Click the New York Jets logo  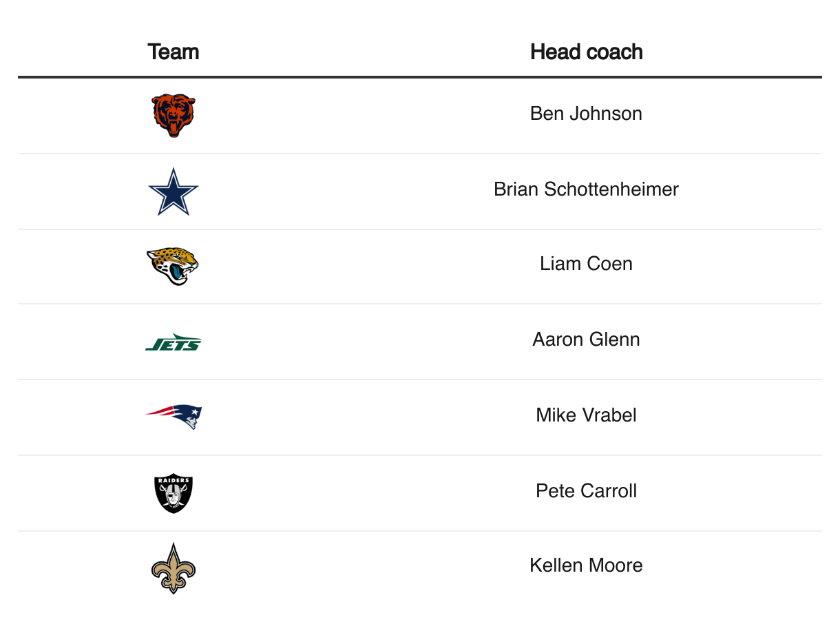pos(174,342)
